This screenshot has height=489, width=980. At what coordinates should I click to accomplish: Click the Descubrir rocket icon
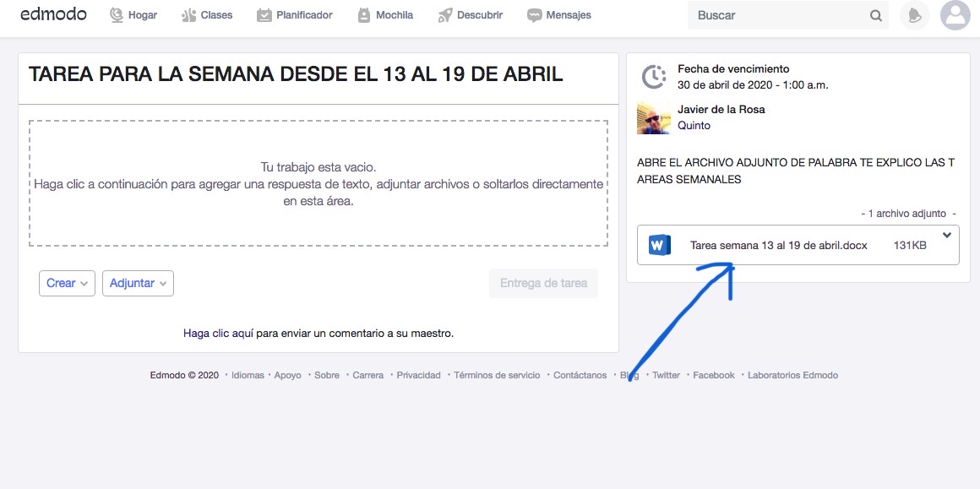pos(445,15)
